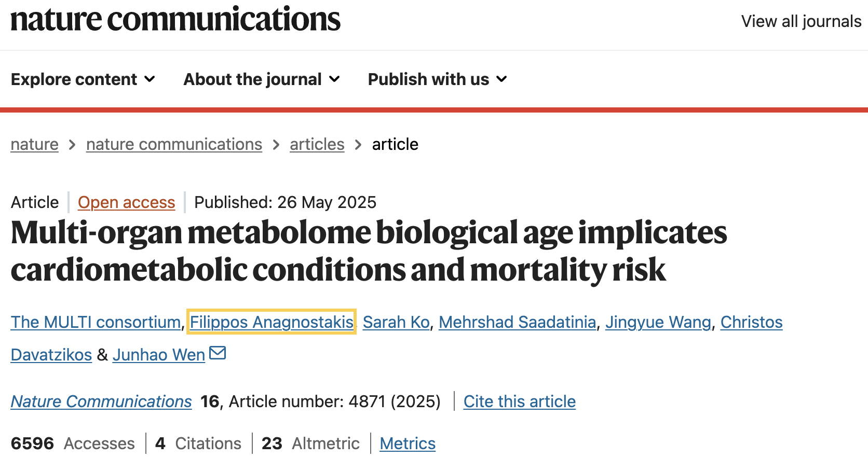Image resolution: width=868 pixels, height=472 pixels.
Task: Click author Mehrshad Saadatinia
Action: (x=517, y=322)
